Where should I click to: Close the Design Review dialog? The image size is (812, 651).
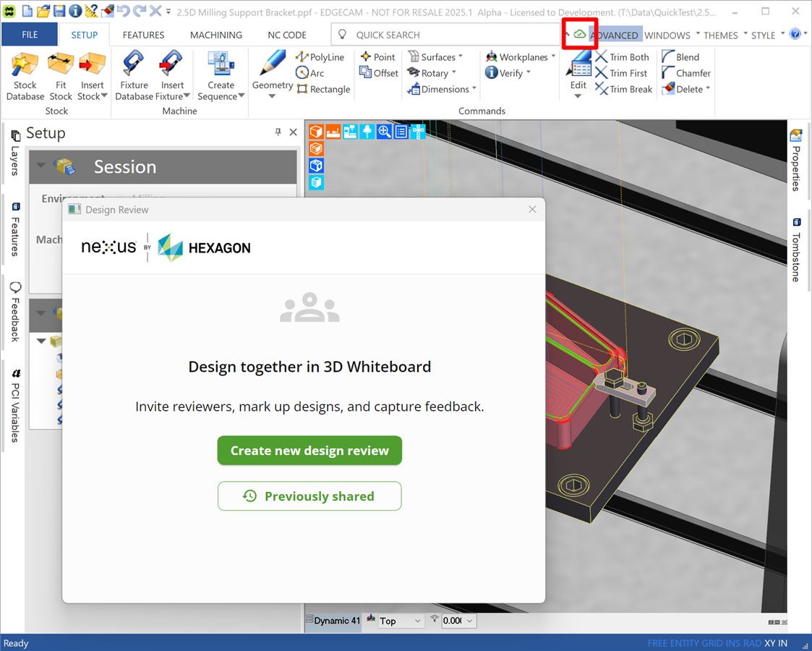pos(532,209)
